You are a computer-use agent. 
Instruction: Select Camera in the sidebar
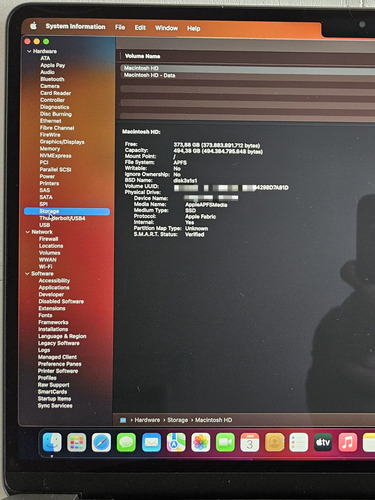click(x=50, y=86)
